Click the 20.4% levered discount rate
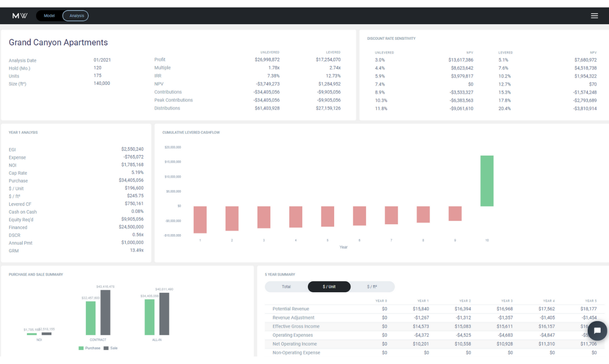609x364 pixels. pyautogui.click(x=504, y=109)
